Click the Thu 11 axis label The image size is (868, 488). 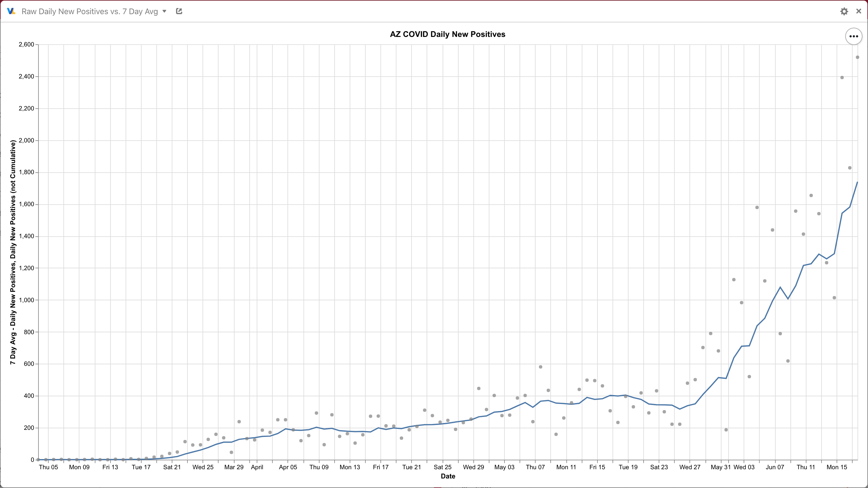[x=806, y=467]
